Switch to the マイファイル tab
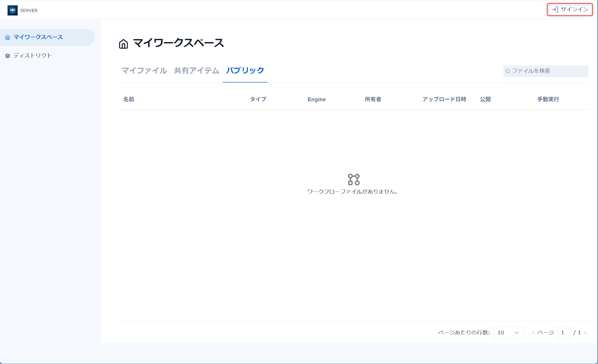 144,71
